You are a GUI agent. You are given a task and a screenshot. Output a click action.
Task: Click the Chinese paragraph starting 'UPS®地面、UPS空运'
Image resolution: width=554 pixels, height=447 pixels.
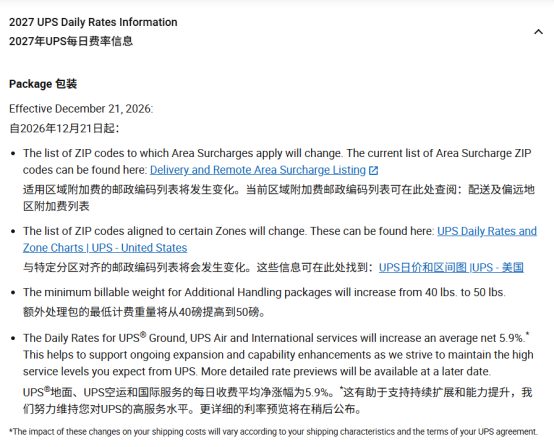coord(278,401)
